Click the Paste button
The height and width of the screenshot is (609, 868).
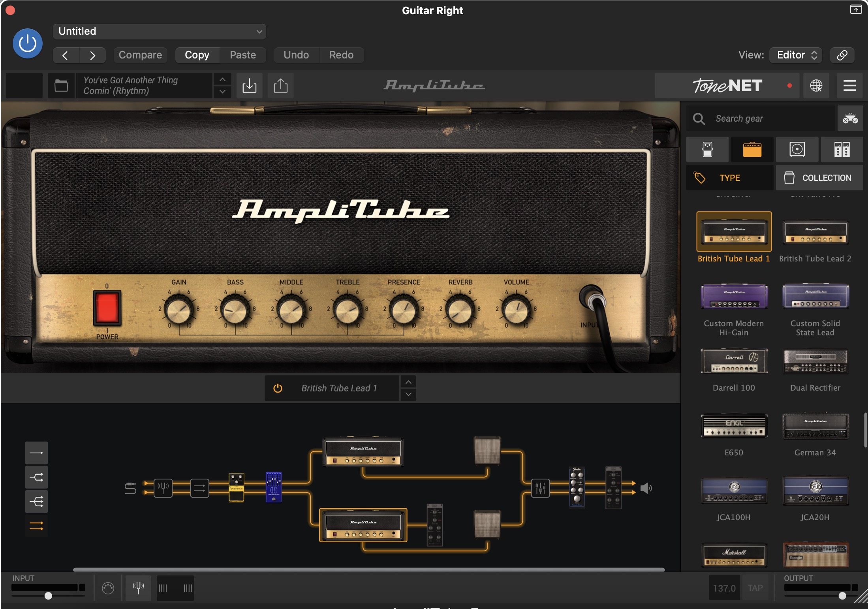pyautogui.click(x=243, y=55)
